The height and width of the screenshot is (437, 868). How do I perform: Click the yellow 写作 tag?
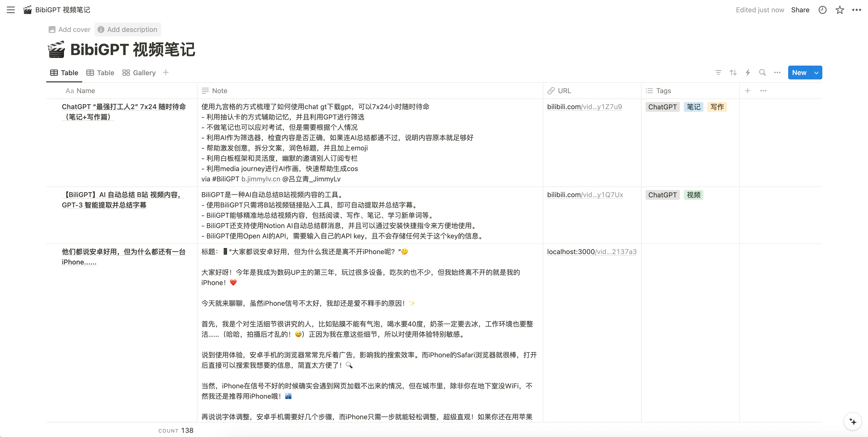pos(717,107)
